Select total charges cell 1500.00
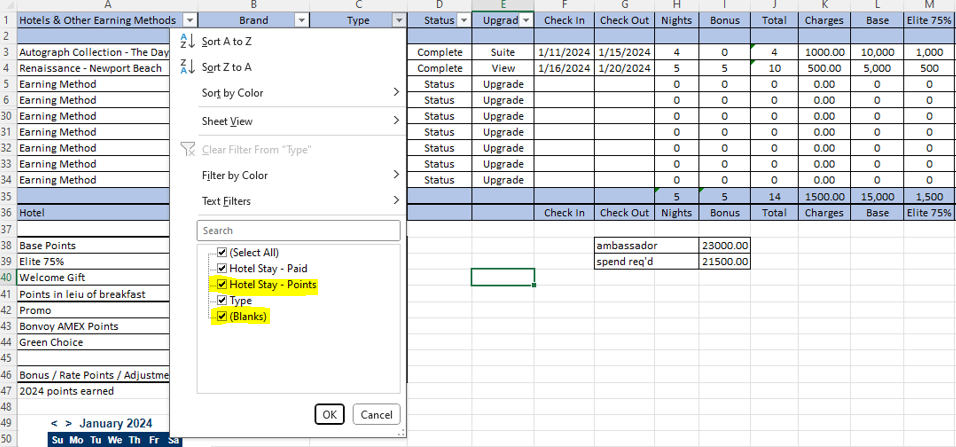Image resolution: width=956 pixels, height=447 pixels. [x=824, y=197]
